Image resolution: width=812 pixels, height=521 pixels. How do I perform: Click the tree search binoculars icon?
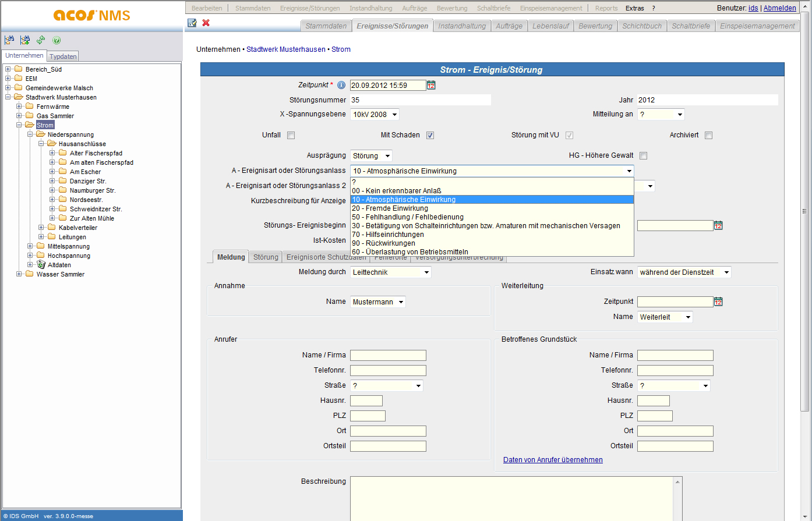click(x=9, y=40)
